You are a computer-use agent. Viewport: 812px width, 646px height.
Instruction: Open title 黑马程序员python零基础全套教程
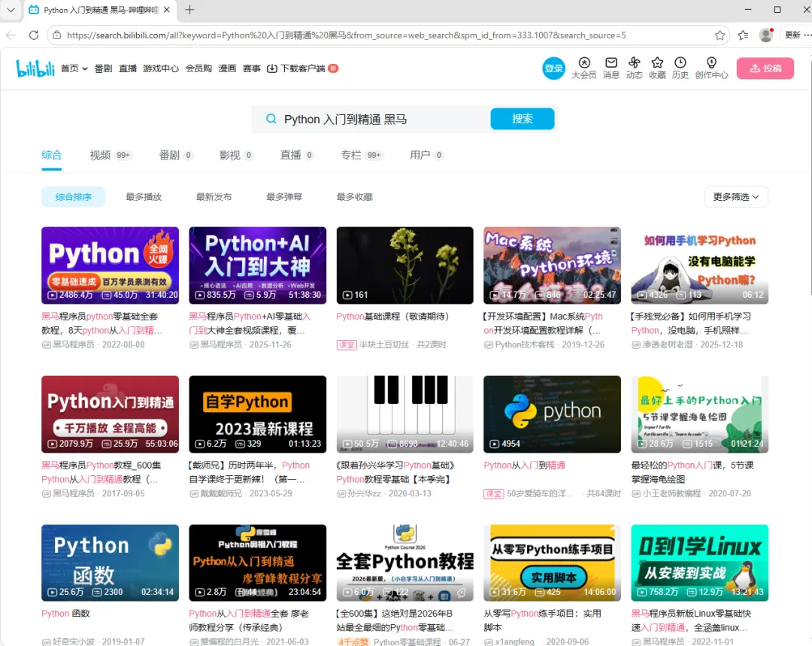tap(102, 323)
